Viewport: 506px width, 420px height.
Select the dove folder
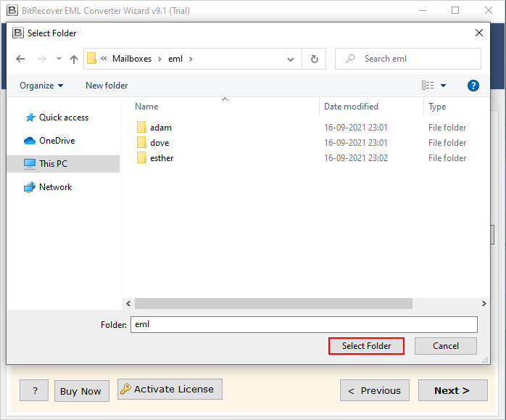point(159,143)
